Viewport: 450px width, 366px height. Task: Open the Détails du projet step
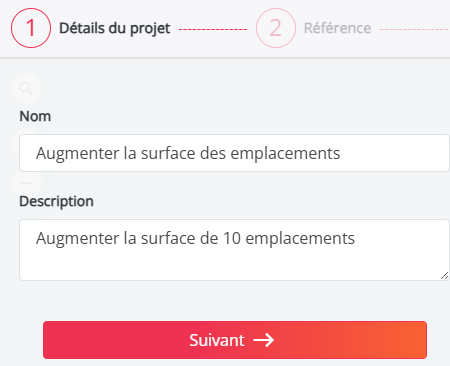(115, 28)
